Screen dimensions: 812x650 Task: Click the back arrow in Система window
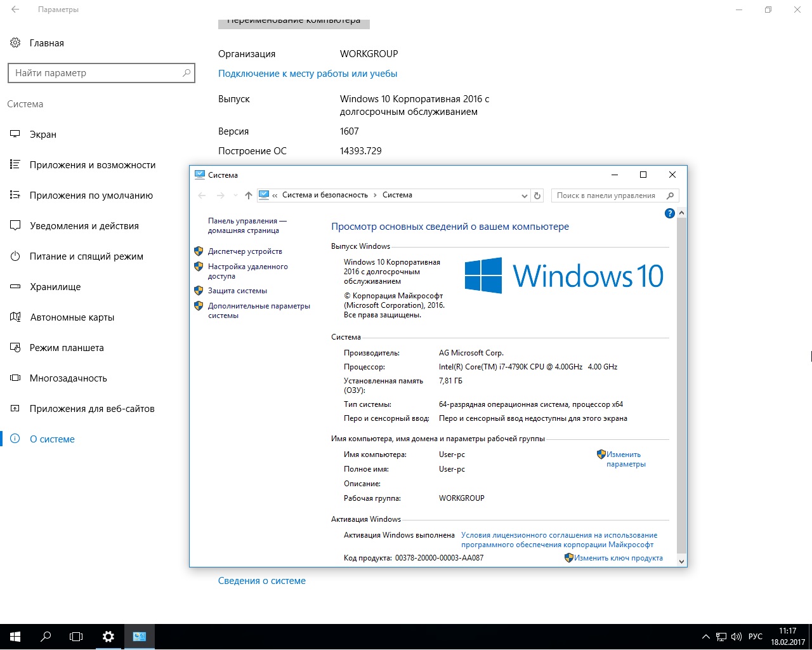click(x=202, y=196)
